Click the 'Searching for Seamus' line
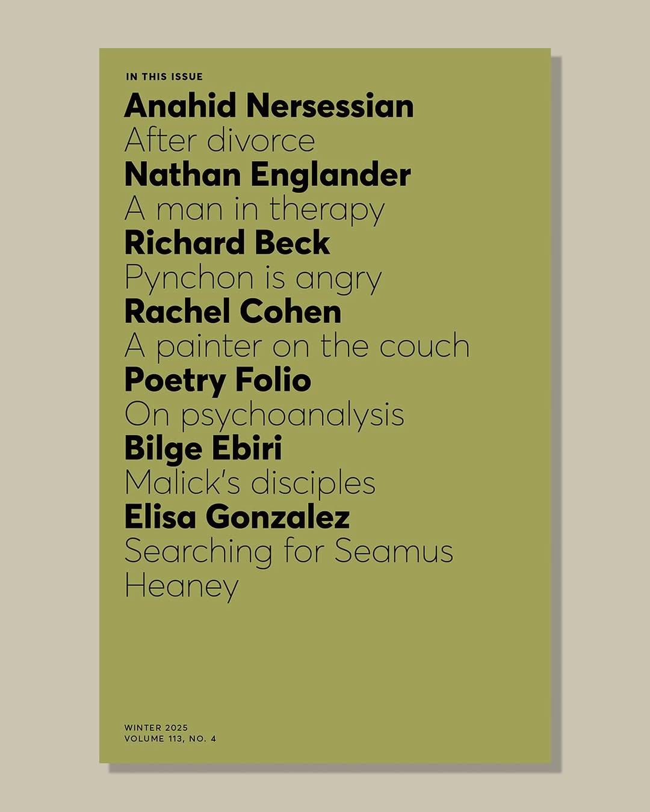This screenshot has height=812, width=650. tap(288, 552)
